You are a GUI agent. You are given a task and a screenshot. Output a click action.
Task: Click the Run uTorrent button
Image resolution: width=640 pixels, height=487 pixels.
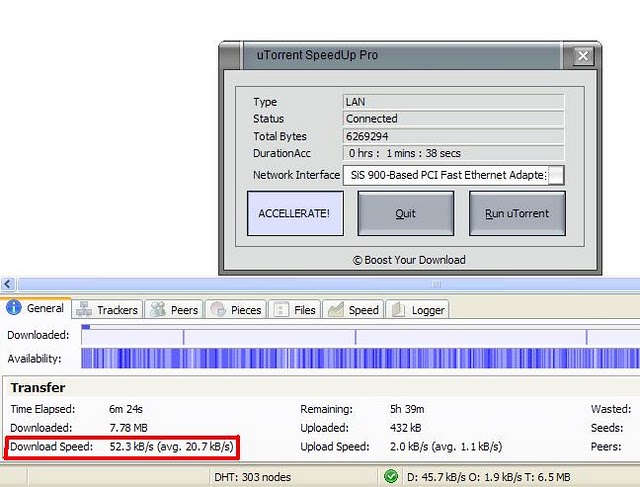[x=517, y=213]
